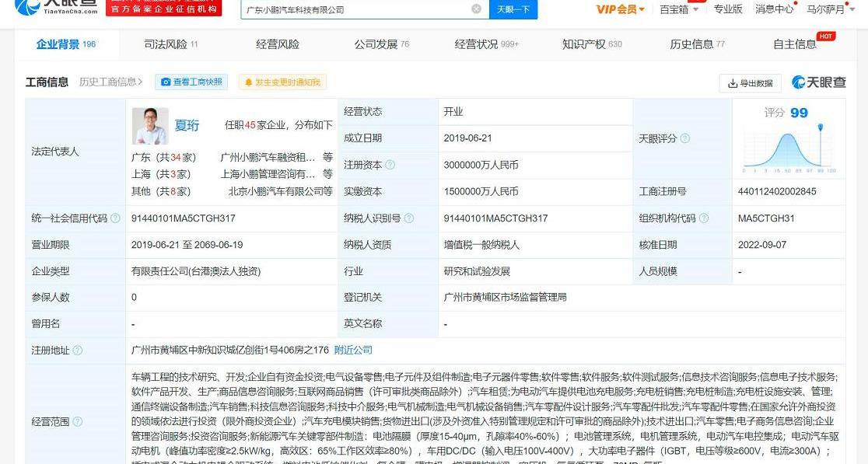Click the 导出数据 download button

tap(750, 83)
